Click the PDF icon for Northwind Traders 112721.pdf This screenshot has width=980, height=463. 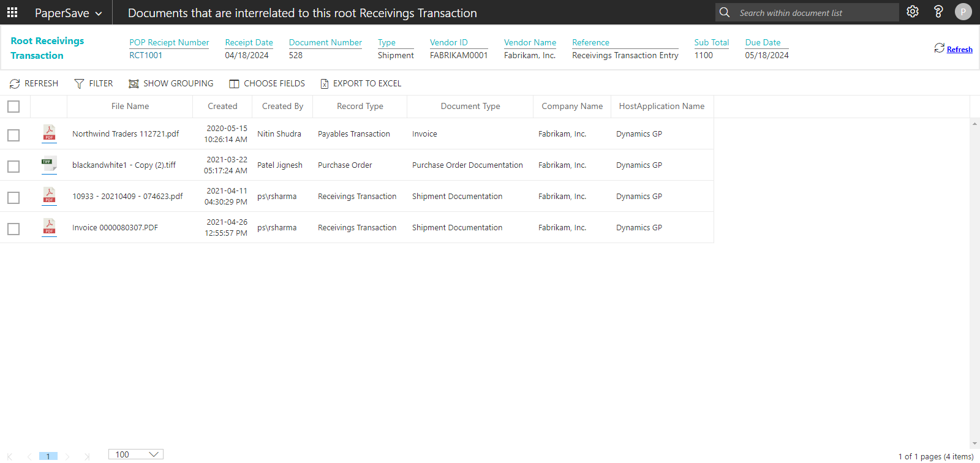(49, 134)
